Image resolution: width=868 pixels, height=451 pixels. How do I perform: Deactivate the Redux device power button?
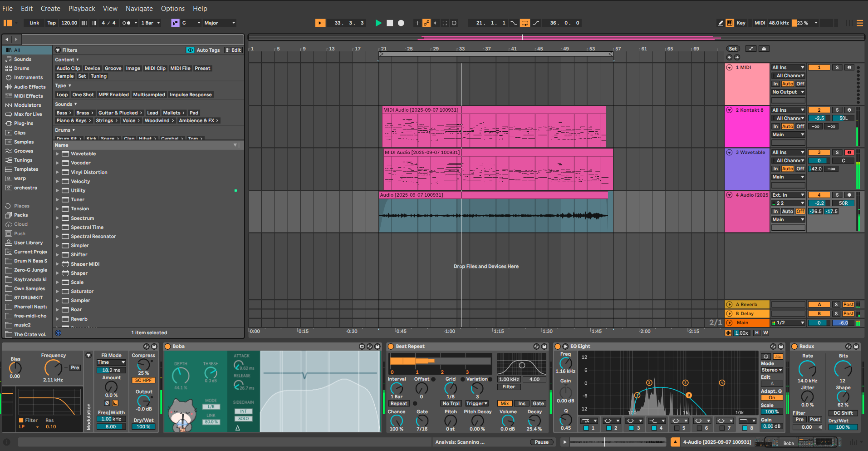click(x=794, y=347)
